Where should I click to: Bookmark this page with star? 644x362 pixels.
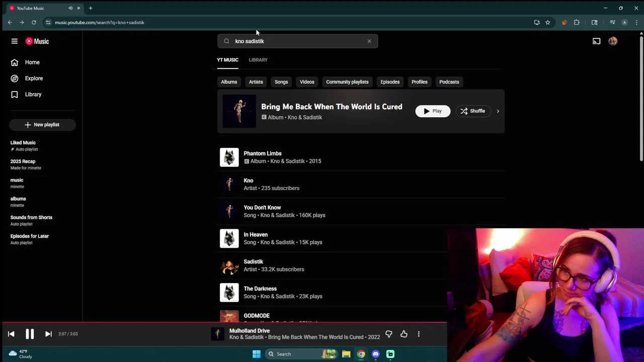click(x=548, y=23)
